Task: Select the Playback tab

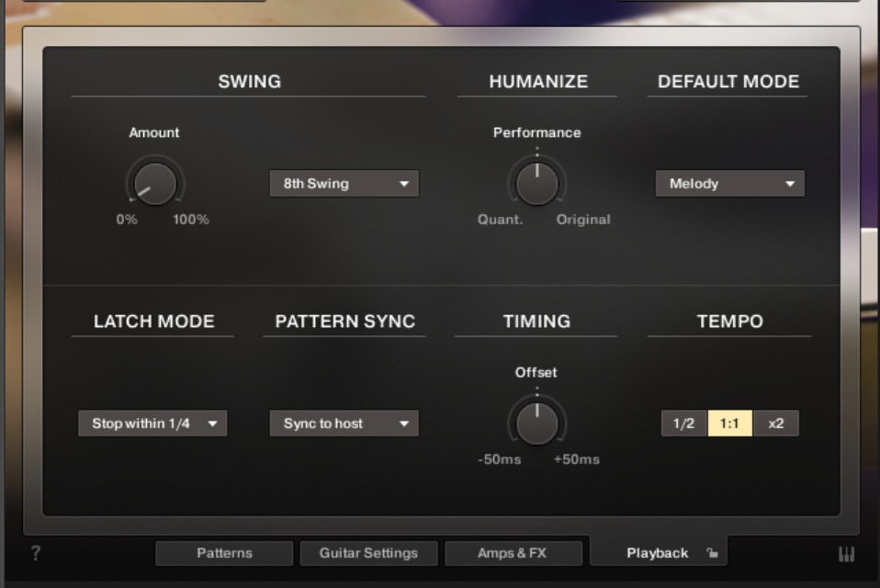Action: click(659, 553)
